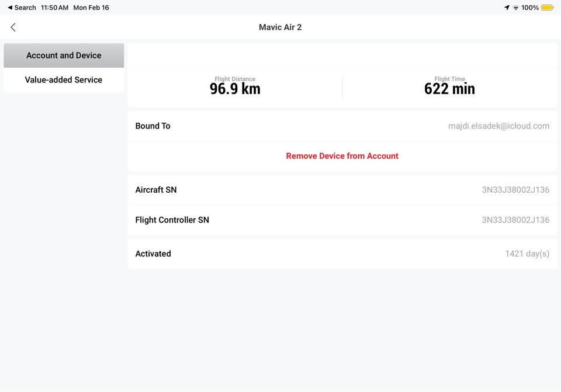Click the Activated label
Screen dimensions: 561x392
tap(153, 254)
